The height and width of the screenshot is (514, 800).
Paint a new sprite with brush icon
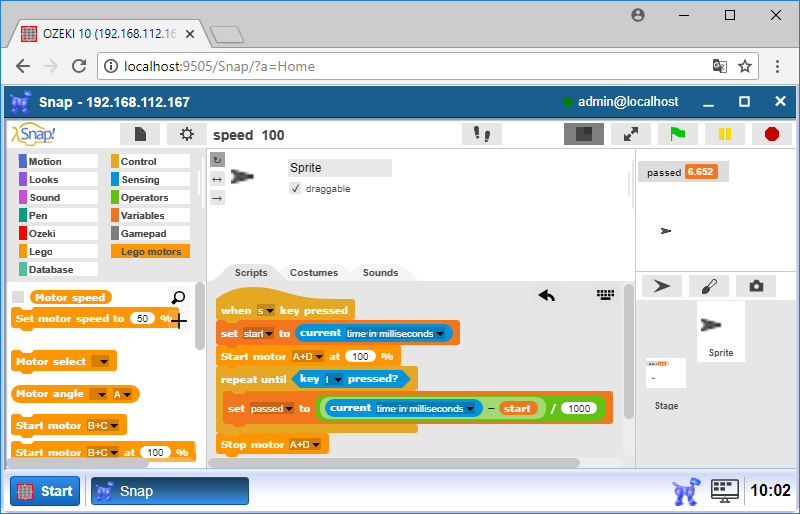(709, 286)
